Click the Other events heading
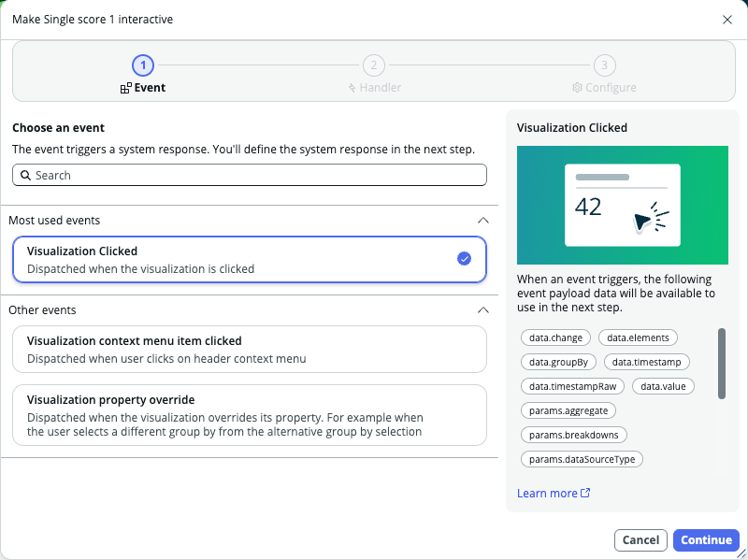 42,310
